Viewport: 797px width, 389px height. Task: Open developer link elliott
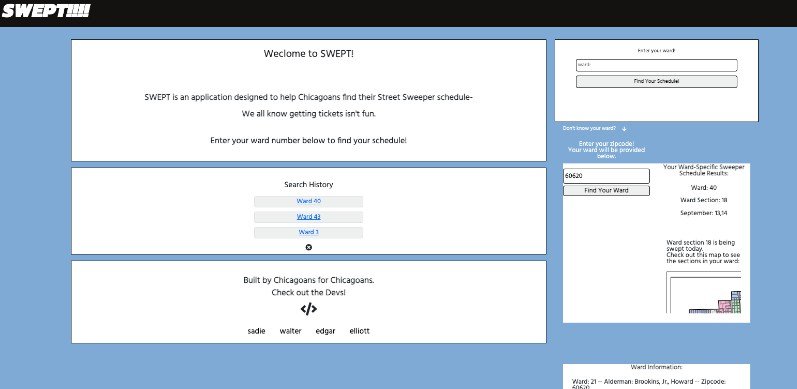click(x=359, y=331)
